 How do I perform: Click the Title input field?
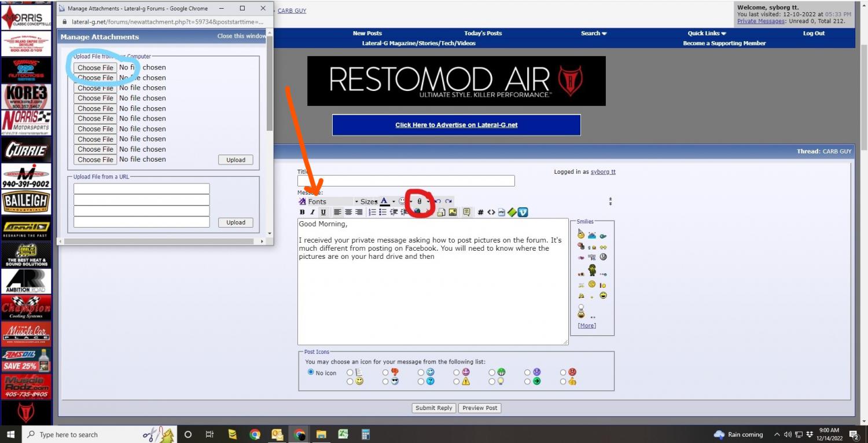coord(406,181)
